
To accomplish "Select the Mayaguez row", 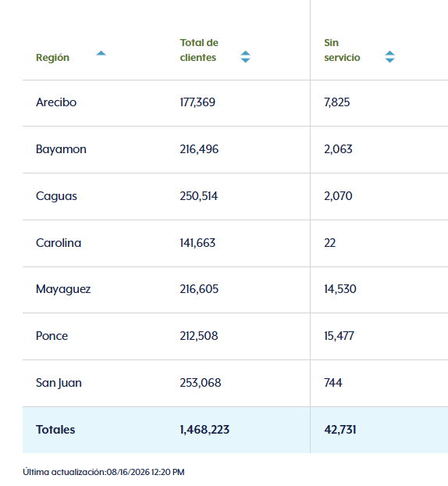I will pyautogui.click(x=235, y=290).
